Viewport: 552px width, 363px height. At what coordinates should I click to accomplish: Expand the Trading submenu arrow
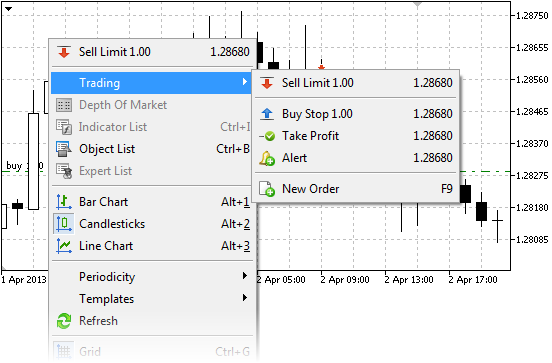(x=245, y=82)
